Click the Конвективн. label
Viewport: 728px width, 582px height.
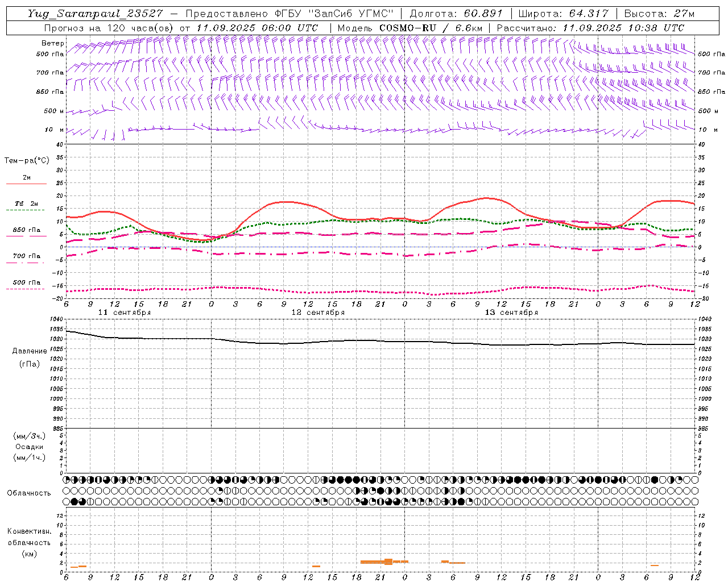[x=29, y=531]
